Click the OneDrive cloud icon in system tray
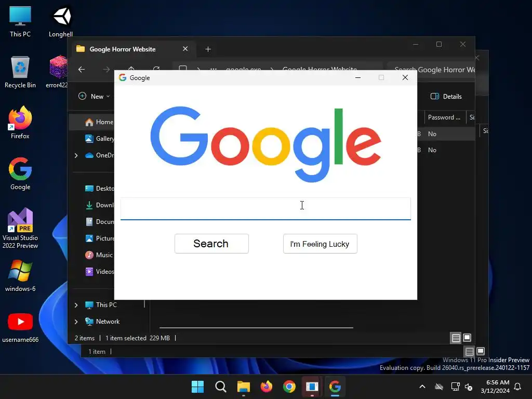532x399 pixels. coord(439,387)
